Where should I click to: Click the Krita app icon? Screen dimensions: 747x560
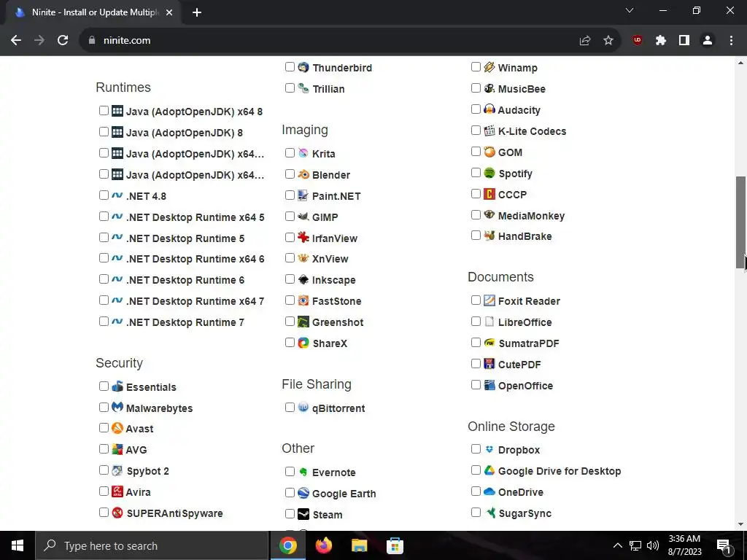tap(303, 153)
